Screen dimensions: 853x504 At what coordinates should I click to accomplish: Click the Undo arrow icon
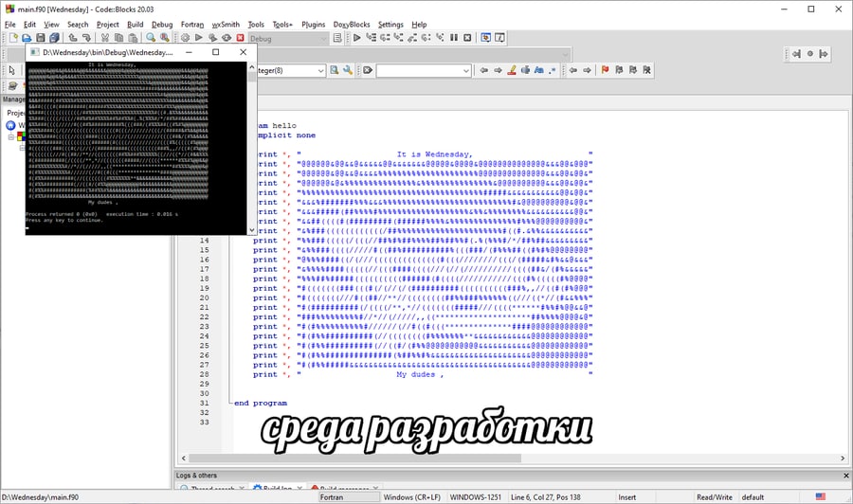[x=72, y=38]
